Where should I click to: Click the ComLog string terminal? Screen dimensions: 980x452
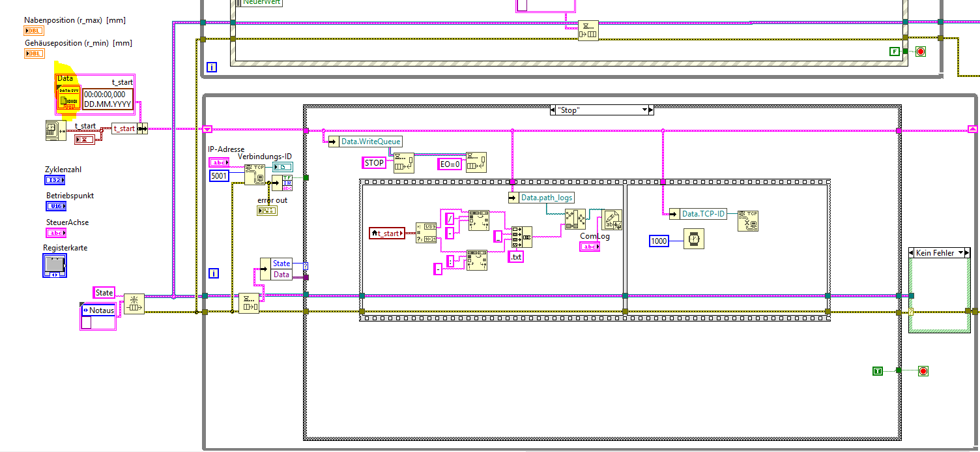pyautogui.click(x=590, y=247)
